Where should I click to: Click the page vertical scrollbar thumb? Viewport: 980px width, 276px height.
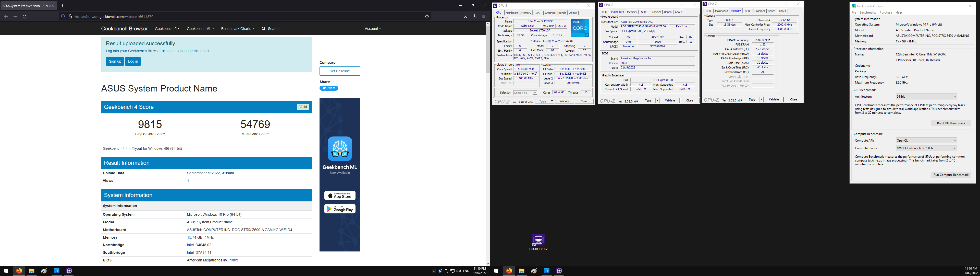tap(488, 50)
